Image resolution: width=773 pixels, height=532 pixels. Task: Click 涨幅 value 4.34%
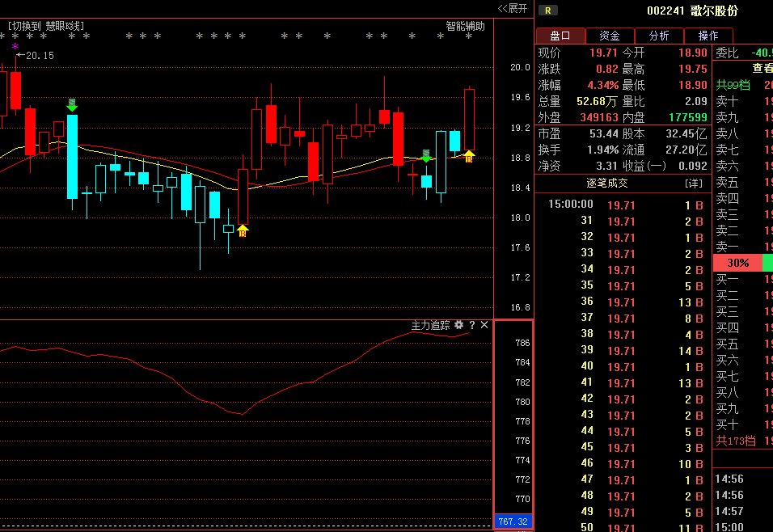602,85
